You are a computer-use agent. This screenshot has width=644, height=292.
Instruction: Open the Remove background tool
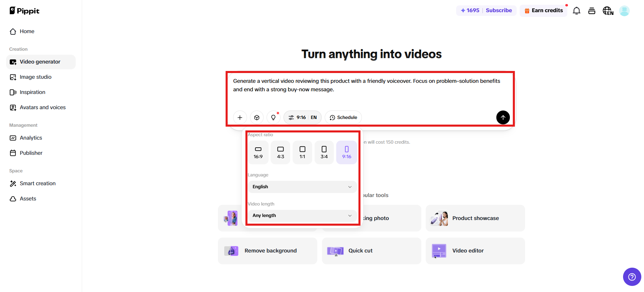[268, 251]
